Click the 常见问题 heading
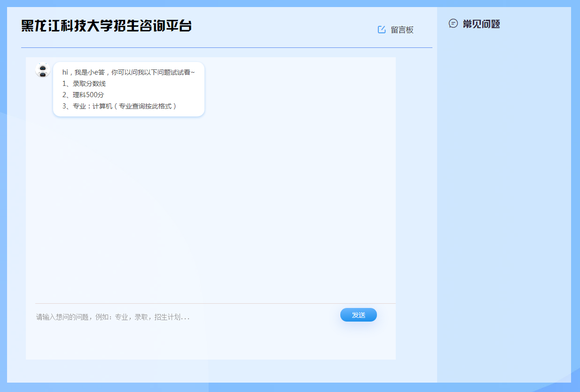 click(481, 24)
